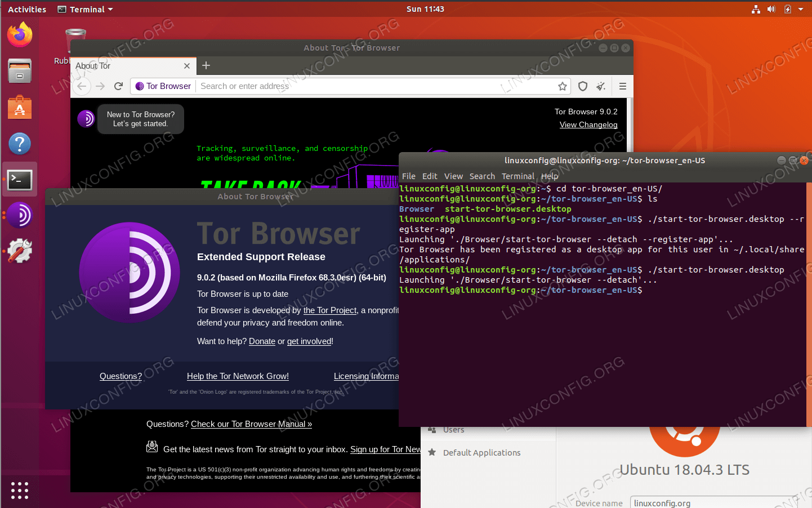812x508 pixels.
Task: Expand the Terminal app menu in top bar
Action: (x=86, y=9)
